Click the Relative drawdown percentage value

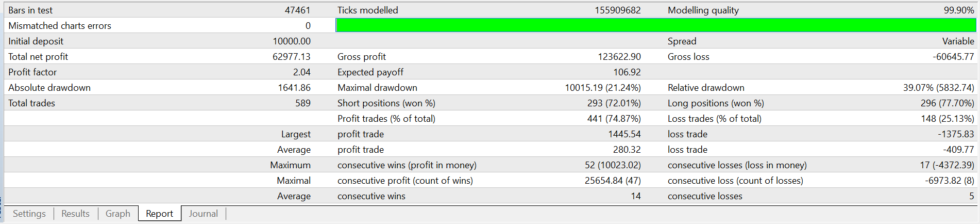pos(939,88)
